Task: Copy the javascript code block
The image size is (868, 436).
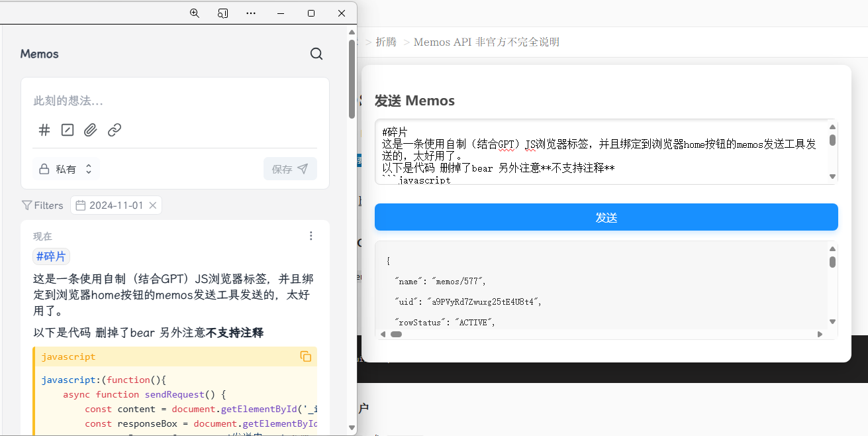Action: point(306,356)
